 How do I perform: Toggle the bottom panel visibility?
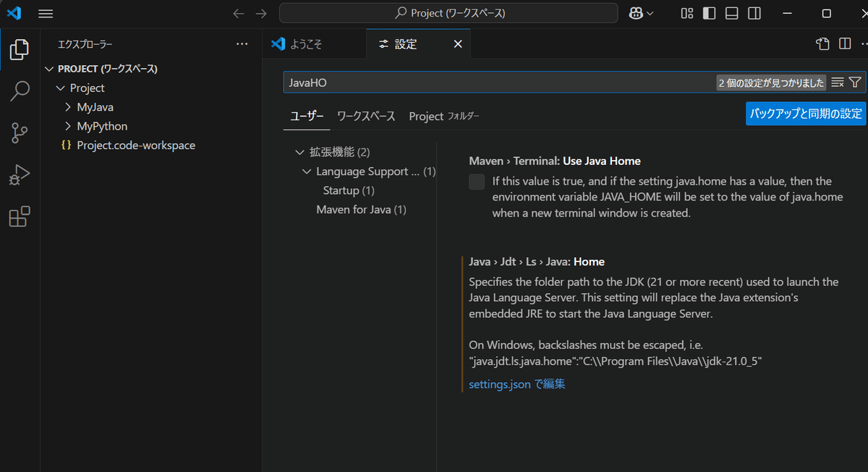(x=732, y=14)
